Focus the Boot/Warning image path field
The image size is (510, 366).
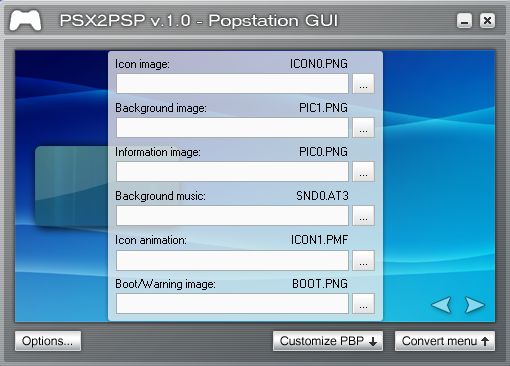point(232,304)
